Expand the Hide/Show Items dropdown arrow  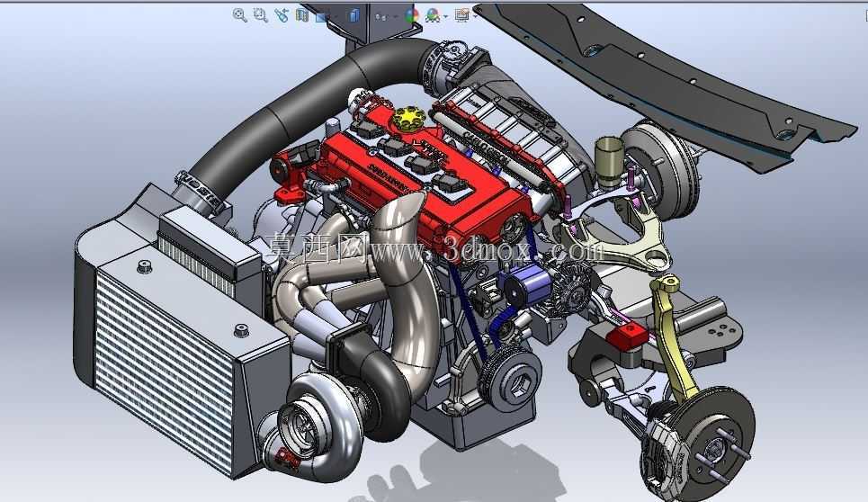[x=395, y=16]
